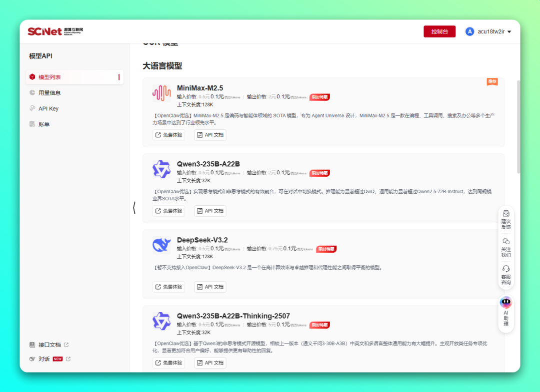Image resolution: width=540 pixels, height=392 pixels.
Task: Open the acu18tw2ir account dropdown
Action: [492, 31]
